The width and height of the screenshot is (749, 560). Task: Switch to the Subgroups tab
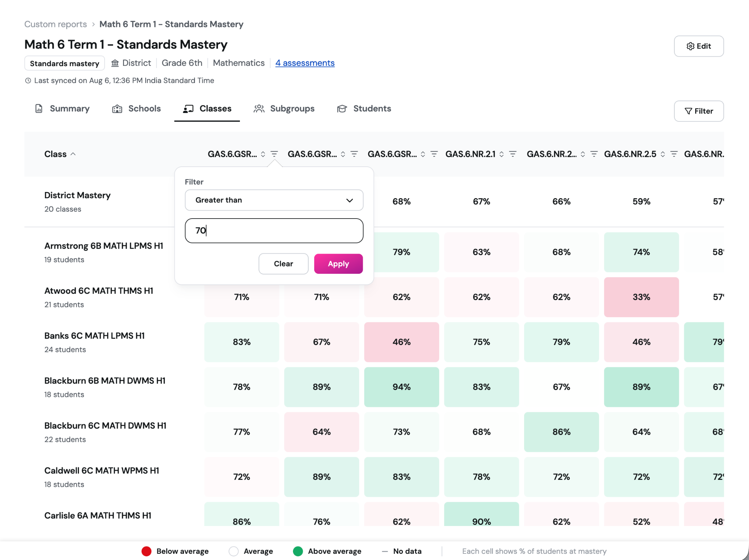(x=284, y=109)
